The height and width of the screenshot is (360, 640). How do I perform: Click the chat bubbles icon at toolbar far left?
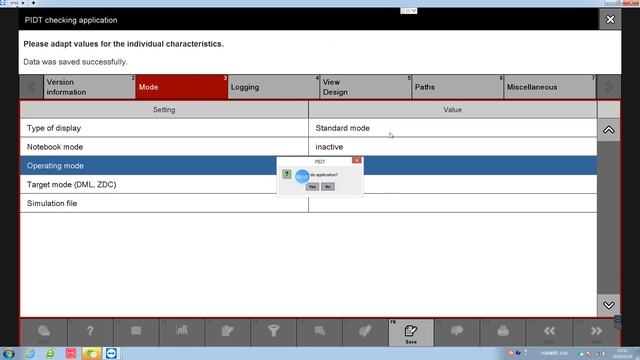point(44,331)
